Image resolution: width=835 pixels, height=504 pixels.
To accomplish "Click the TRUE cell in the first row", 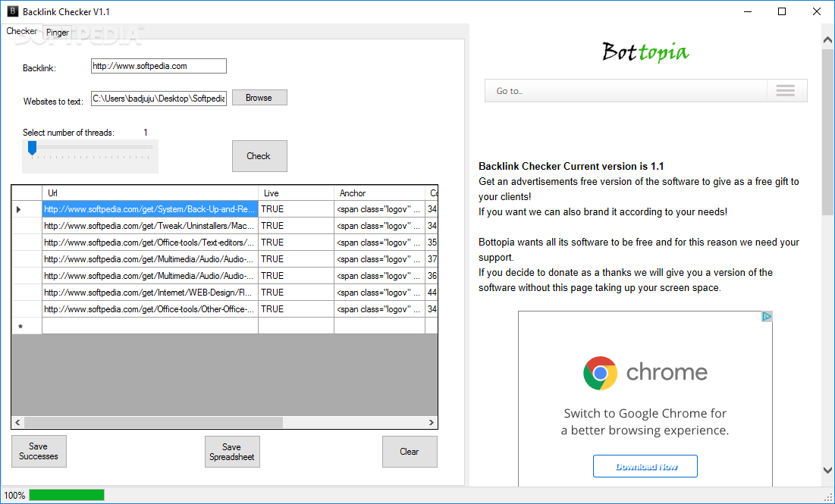I will click(x=296, y=209).
